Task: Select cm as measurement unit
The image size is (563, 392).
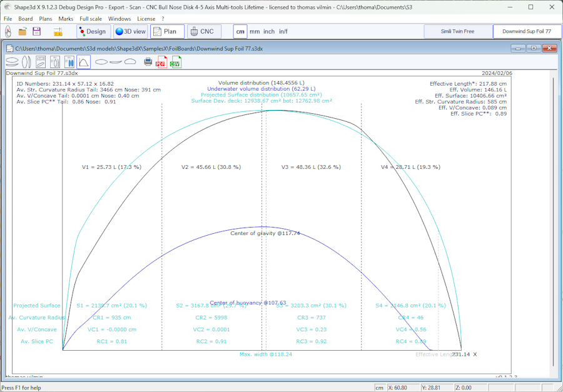Action: tap(240, 31)
